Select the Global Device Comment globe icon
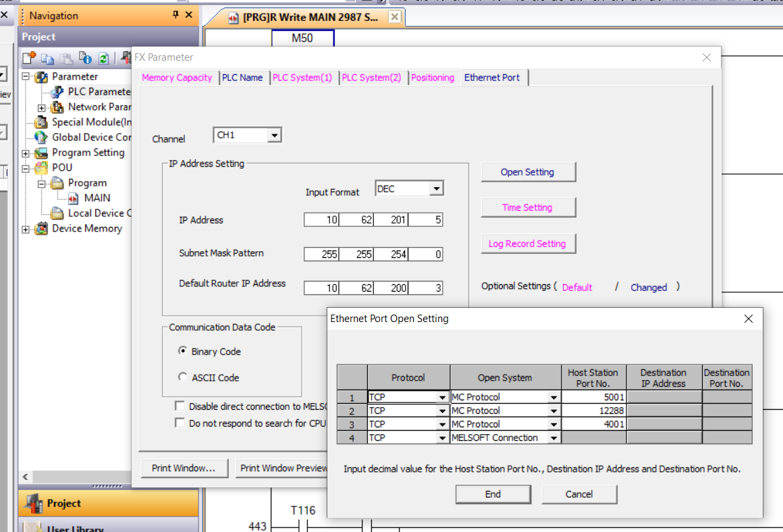 point(42,137)
